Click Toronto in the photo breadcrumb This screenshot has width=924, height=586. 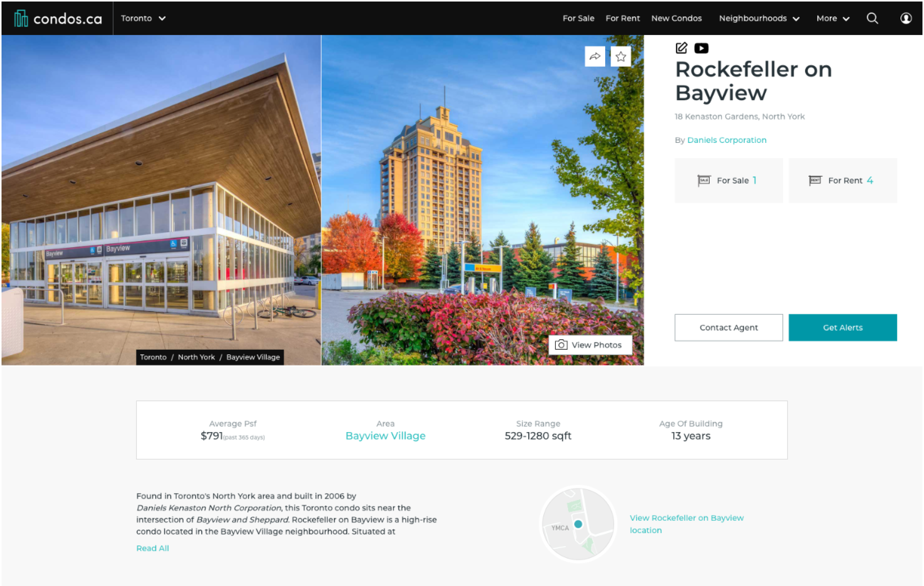153,357
